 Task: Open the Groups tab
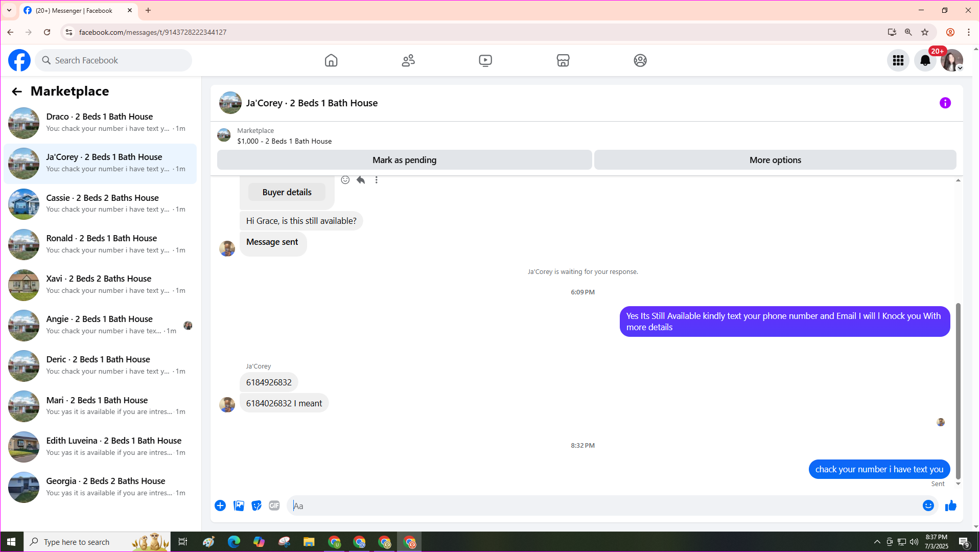pyautogui.click(x=640, y=60)
